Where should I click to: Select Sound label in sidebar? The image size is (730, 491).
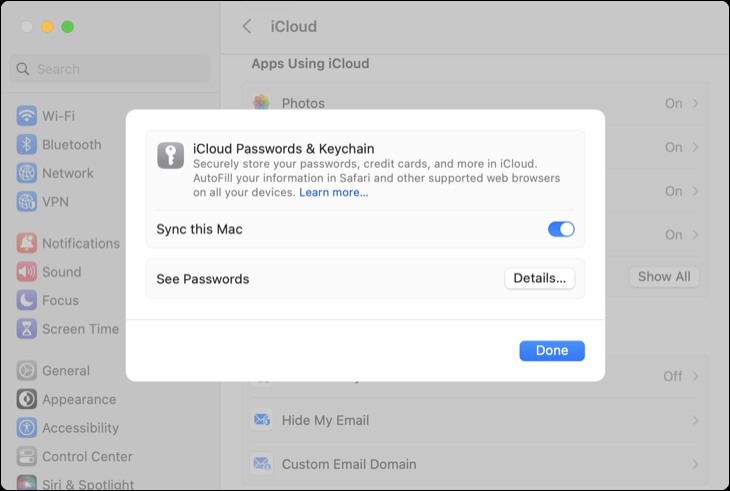point(62,272)
